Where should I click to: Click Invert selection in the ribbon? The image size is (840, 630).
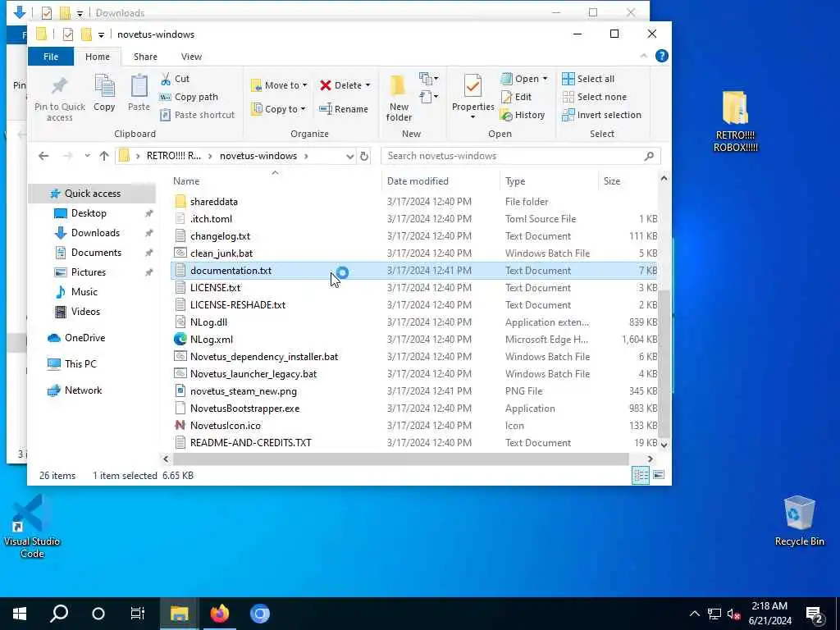(601, 115)
